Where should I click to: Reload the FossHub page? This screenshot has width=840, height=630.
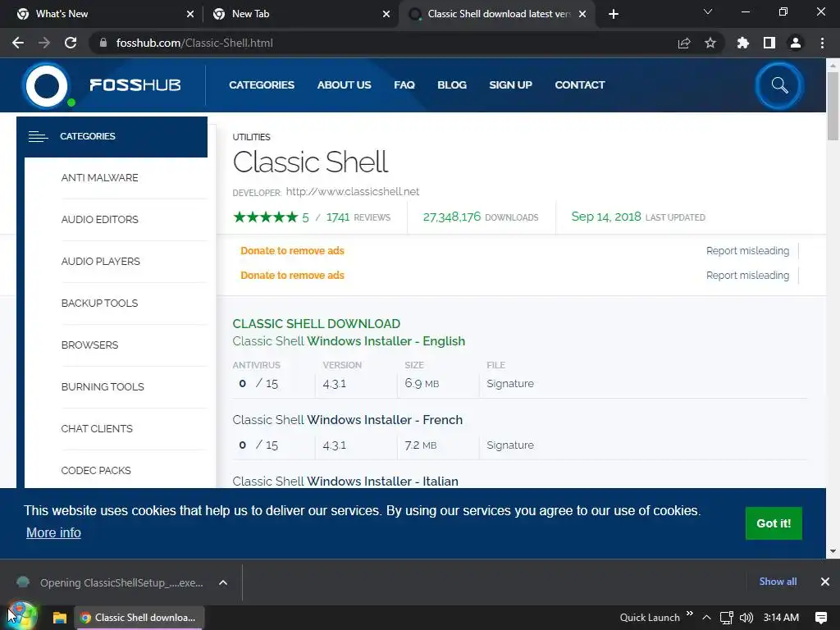point(71,43)
